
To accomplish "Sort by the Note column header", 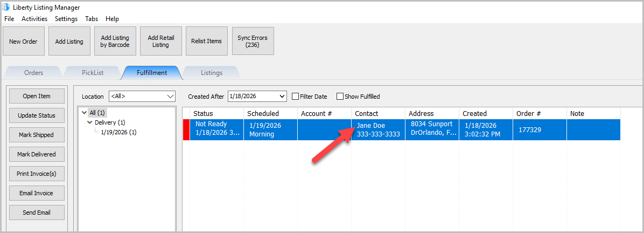I will [593, 114].
